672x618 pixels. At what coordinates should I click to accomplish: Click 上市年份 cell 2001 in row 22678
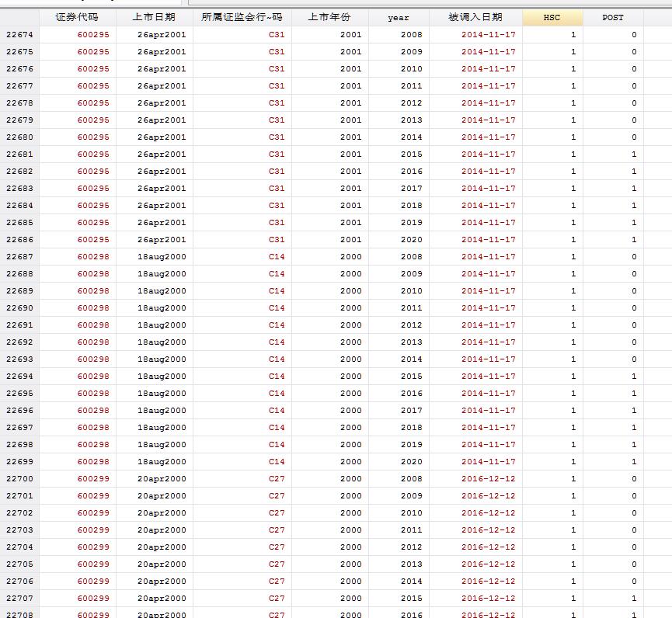[330, 103]
